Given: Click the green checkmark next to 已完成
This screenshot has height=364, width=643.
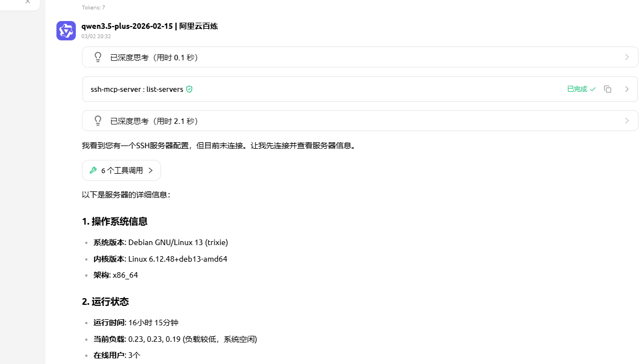Looking at the screenshot, I should pos(593,89).
